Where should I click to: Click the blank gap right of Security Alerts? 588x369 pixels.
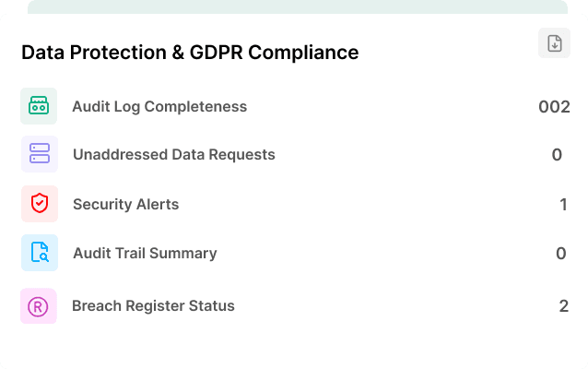(x=369, y=205)
